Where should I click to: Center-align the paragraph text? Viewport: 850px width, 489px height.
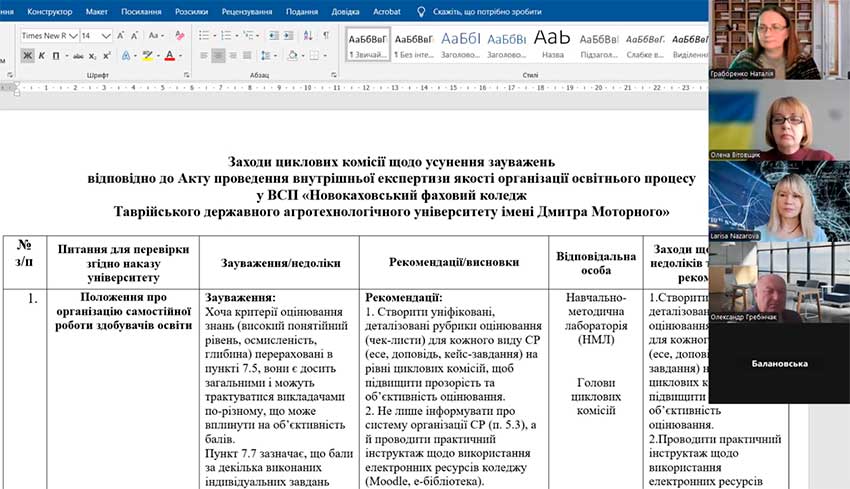219,55
